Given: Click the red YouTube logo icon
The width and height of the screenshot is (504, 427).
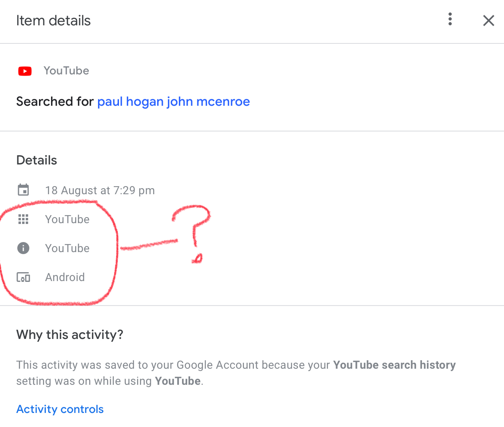Looking at the screenshot, I should pyautogui.click(x=25, y=71).
